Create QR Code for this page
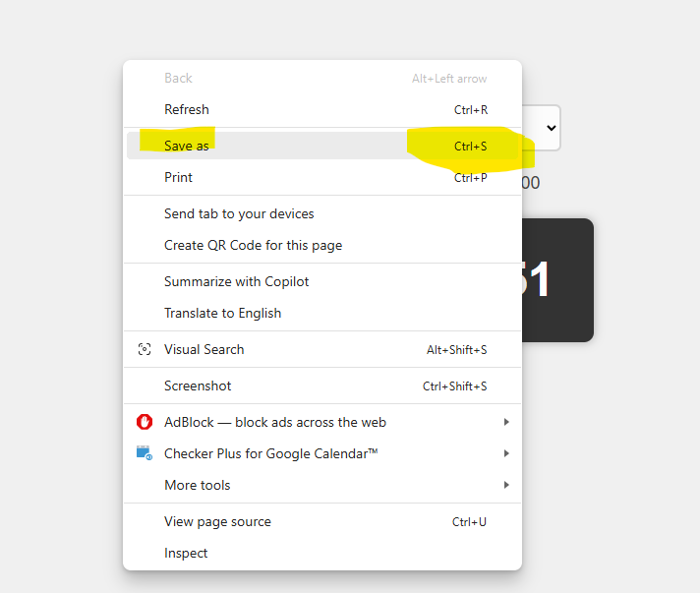 tap(253, 245)
